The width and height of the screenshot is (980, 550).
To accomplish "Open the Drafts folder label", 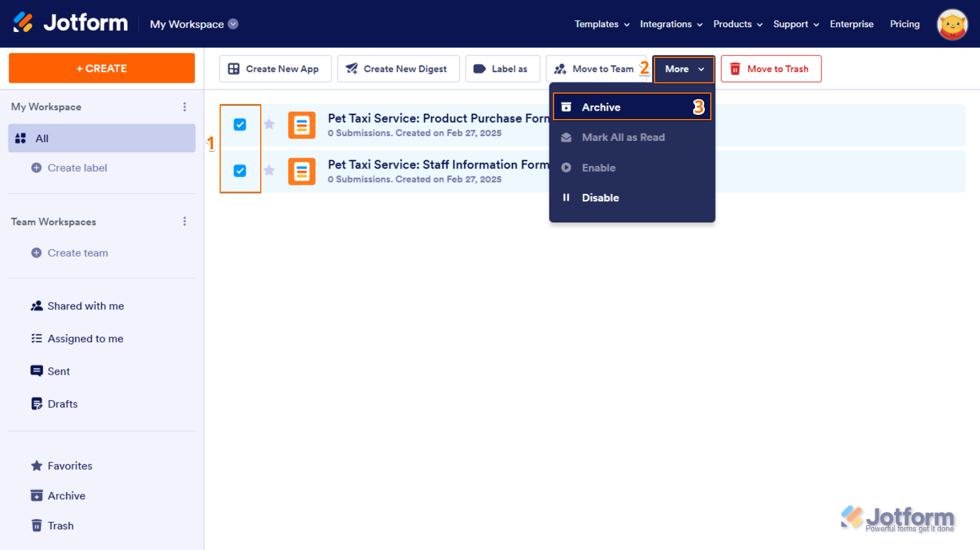I will (x=63, y=404).
